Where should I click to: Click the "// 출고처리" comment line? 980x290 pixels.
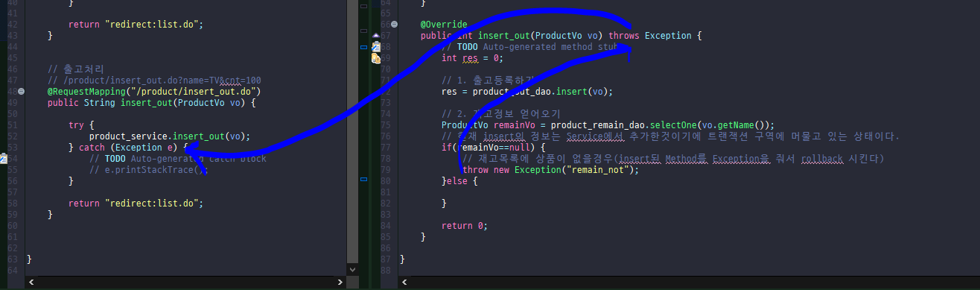pyautogui.click(x=75, y=69)
